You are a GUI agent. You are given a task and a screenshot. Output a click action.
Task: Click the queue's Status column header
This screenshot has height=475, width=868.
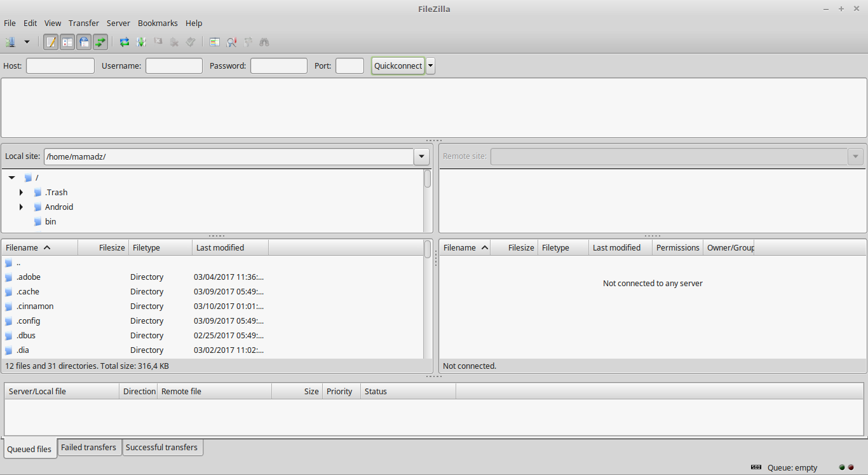pyautogui.click(x=408, y=392)
